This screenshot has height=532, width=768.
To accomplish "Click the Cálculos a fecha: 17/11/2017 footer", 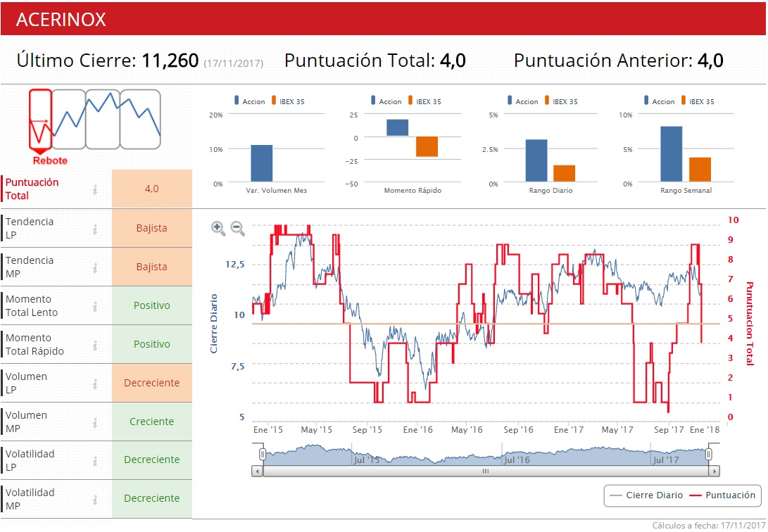I will [709, 526].
